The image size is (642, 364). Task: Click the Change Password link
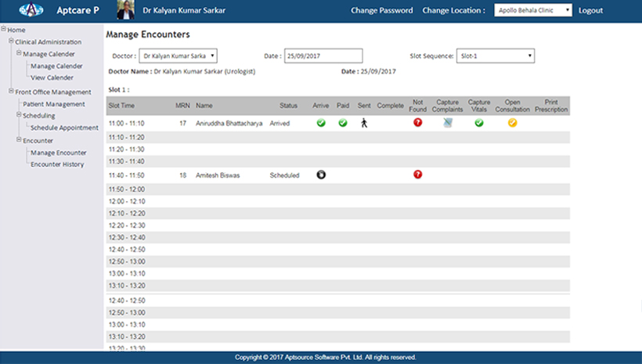pyautogui.click(x=381, y=11)
